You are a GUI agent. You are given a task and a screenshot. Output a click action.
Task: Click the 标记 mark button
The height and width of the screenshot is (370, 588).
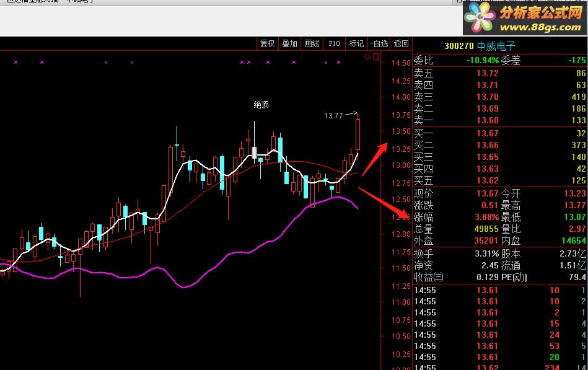[356, 43]
